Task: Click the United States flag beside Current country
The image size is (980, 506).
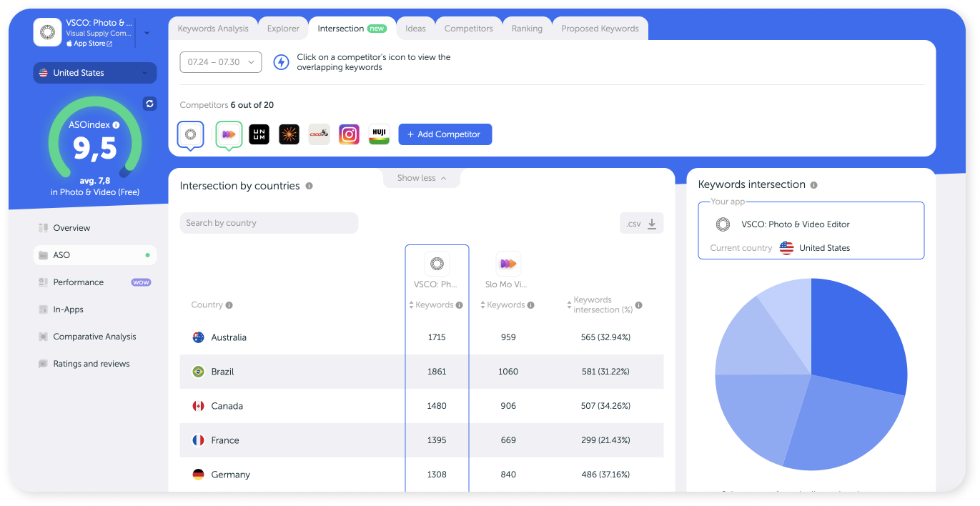Action: (786, 248)
